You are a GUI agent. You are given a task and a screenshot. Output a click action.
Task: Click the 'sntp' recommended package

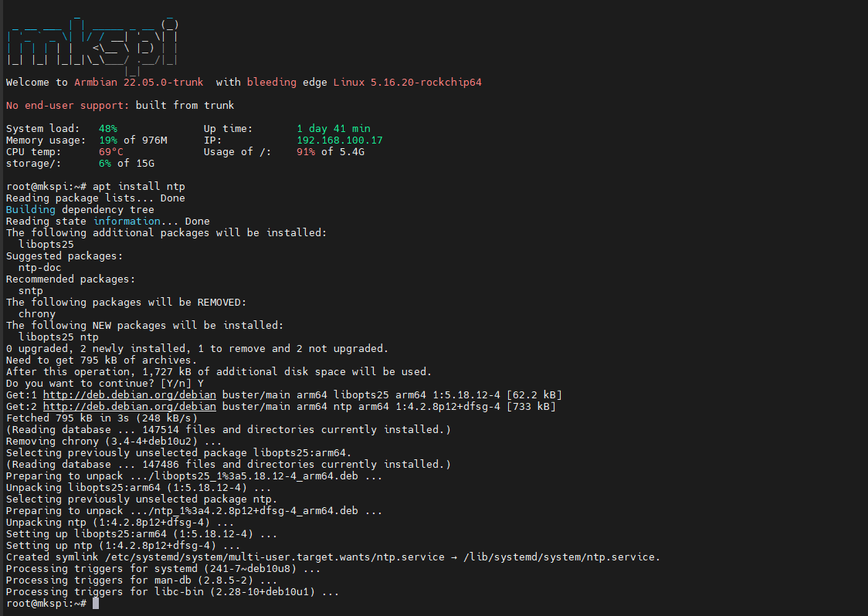click(x=30, y=290)
